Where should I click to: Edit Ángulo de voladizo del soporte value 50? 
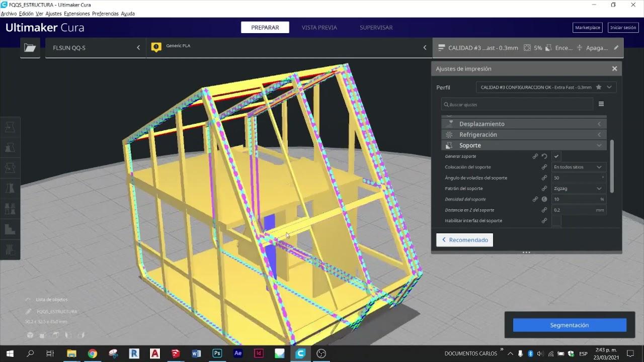point(579,177)
